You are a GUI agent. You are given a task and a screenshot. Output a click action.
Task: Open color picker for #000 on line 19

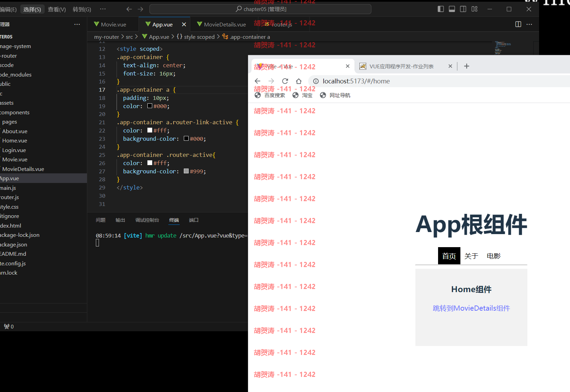point(150,106)
